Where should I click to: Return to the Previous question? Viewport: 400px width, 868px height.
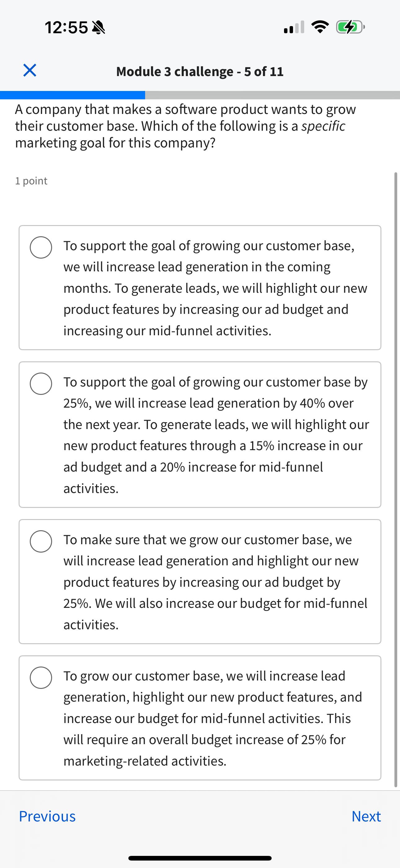[x=47, y=816]
